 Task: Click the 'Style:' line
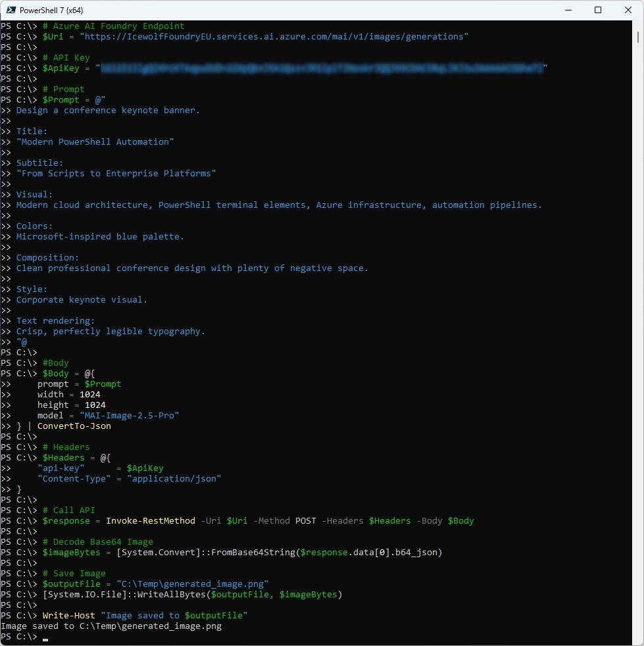pyautogui.click(x=32, y=289)
